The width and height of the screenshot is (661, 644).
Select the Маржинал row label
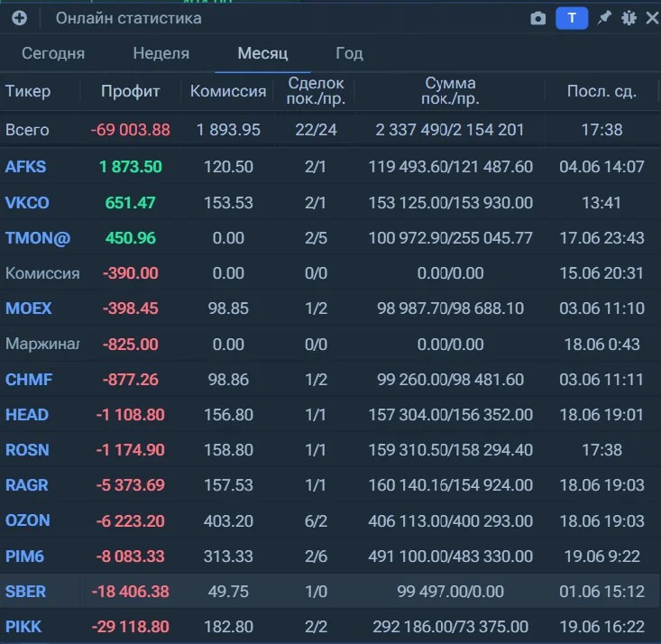[42, 345]
